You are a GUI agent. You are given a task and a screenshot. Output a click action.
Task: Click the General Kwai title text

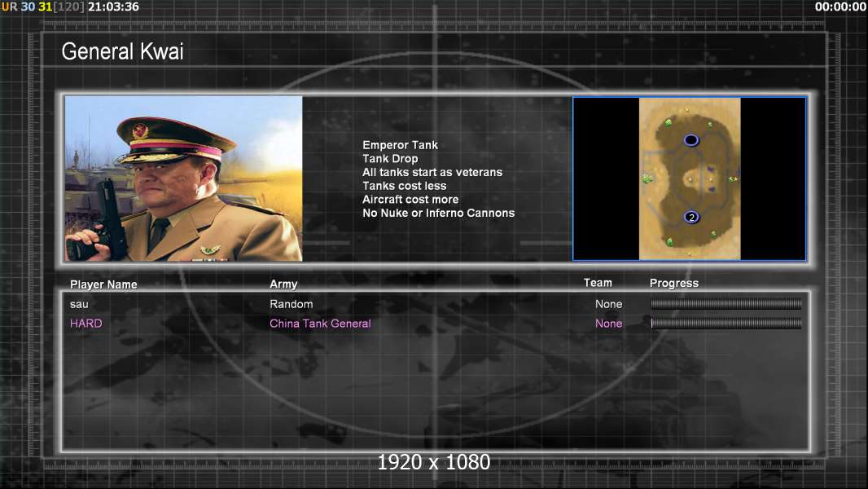point(122,51)
